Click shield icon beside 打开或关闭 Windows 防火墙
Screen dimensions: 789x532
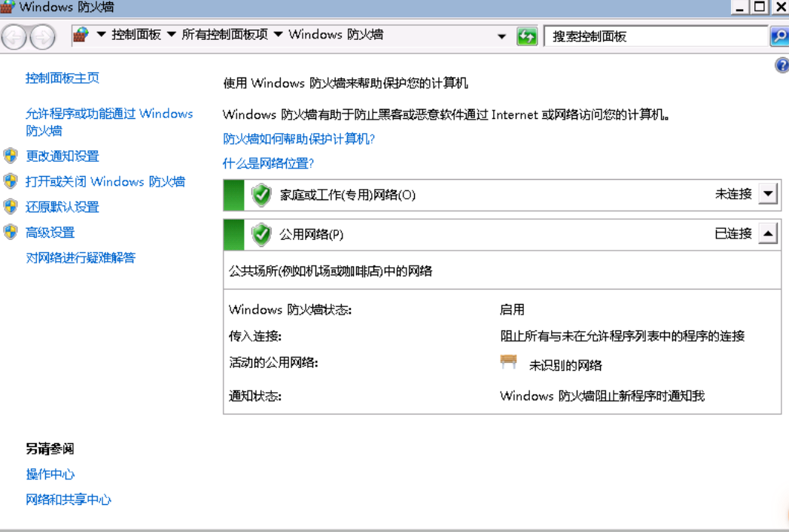pyautogui.click(x=11, y=181)
